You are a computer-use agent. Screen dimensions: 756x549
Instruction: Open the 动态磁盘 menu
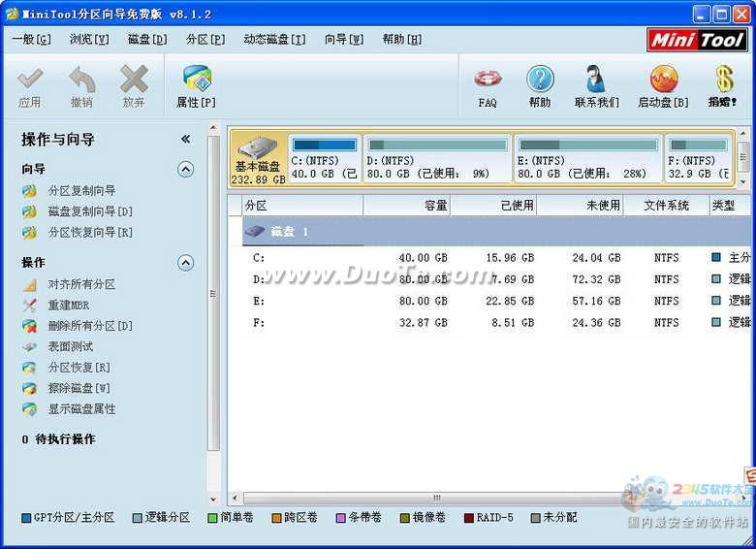(x=273, y=40)
